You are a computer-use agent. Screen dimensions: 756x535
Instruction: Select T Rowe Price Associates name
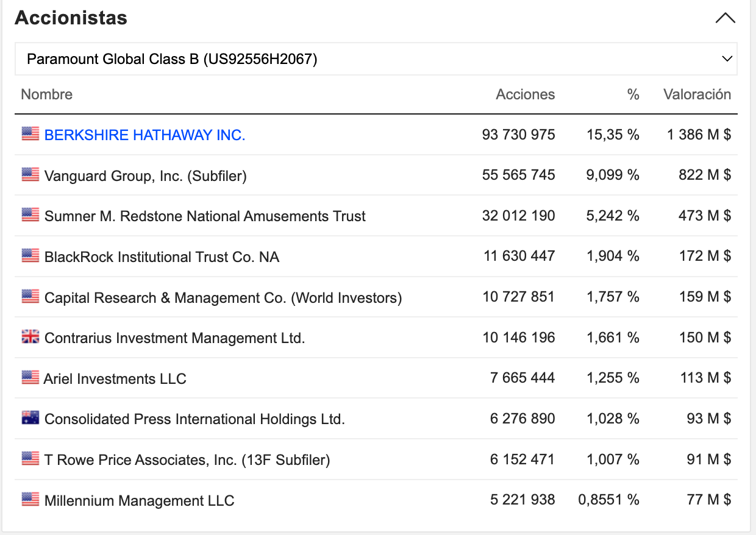click(187, 460)
